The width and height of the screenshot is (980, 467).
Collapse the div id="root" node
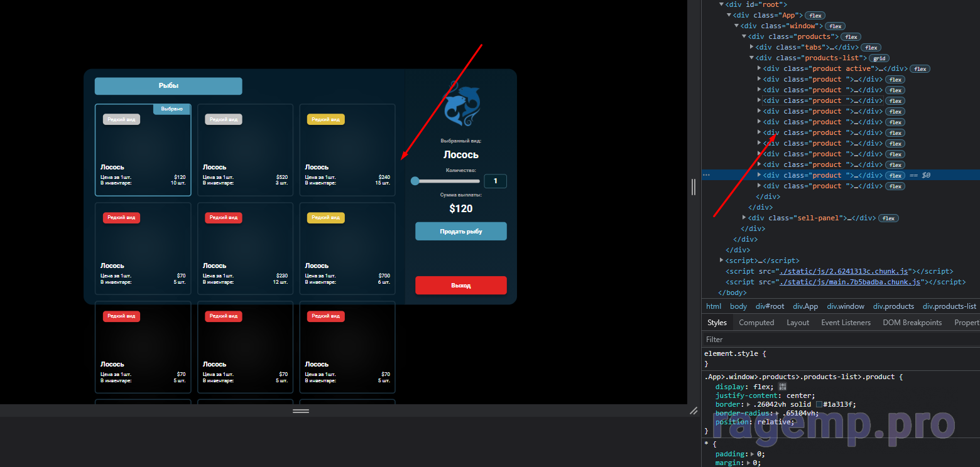click(721, 4)
